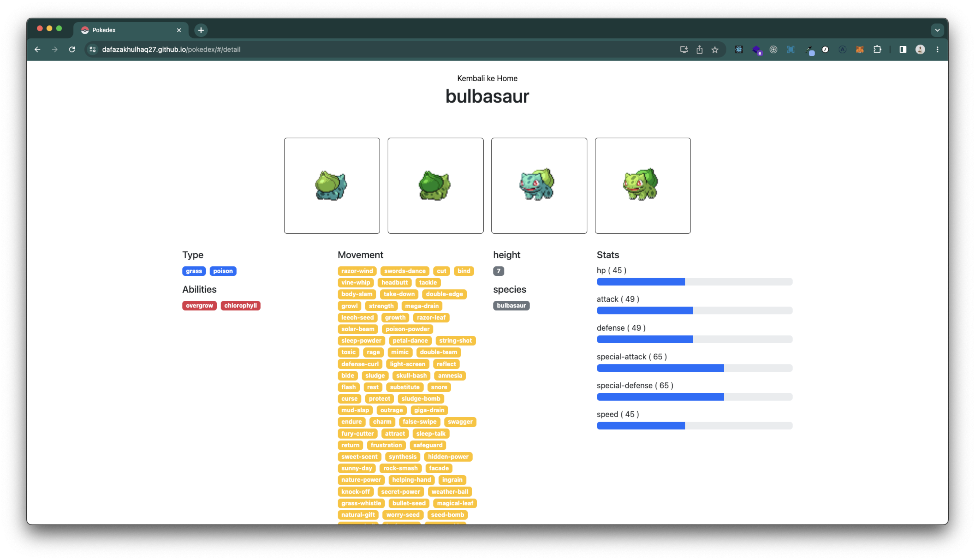Bookmark this page with the star icon

(x=715, y=49)
